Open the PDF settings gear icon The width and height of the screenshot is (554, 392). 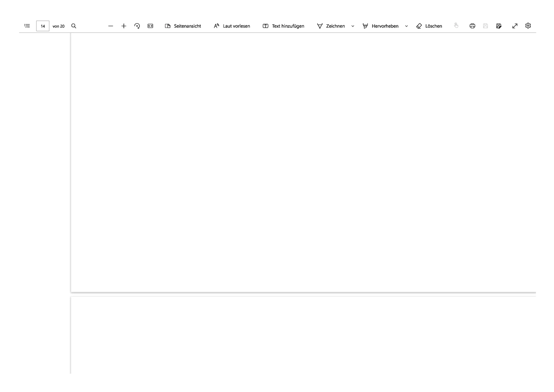pos(528,26)
